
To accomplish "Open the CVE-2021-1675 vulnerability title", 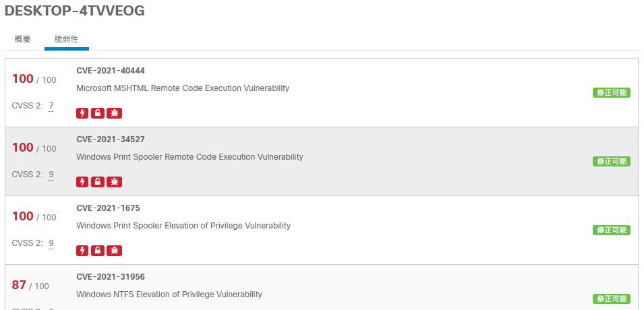I will pyautogui.click(x=108, y=208).
